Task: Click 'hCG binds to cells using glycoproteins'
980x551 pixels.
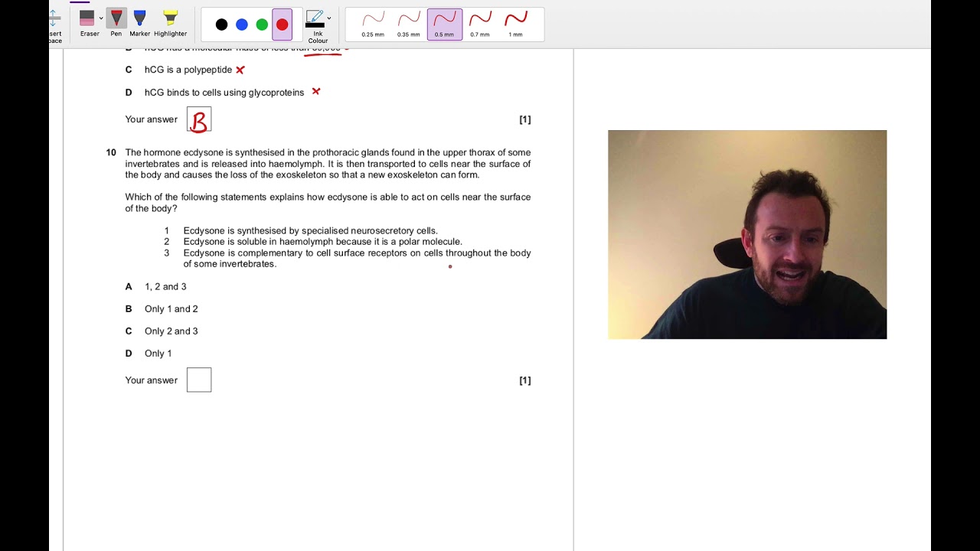Action: pyautogui.click(x=224, y=92)
